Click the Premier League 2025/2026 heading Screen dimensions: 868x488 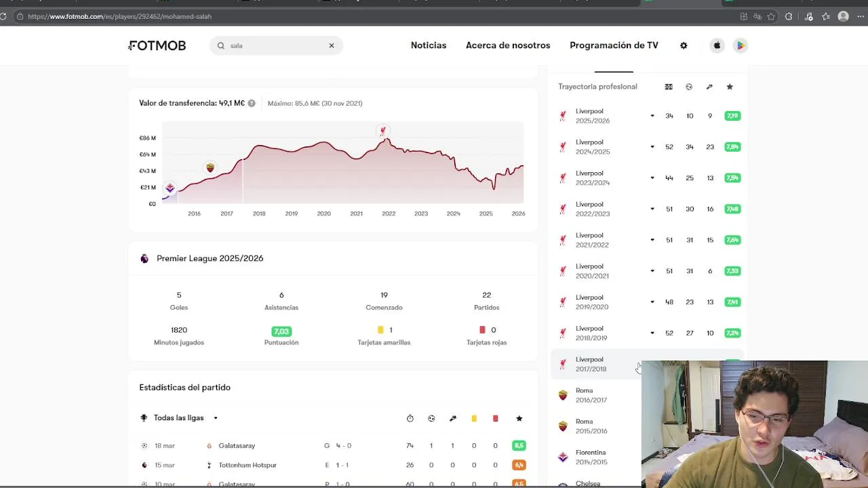[210, 258]
